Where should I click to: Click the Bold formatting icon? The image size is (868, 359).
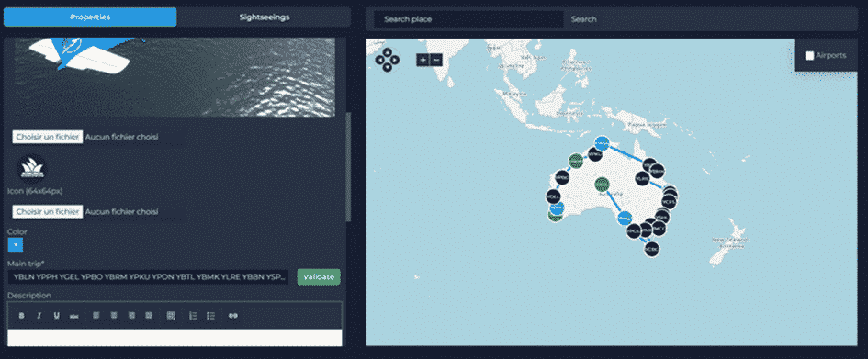click(x=22, y=315)
